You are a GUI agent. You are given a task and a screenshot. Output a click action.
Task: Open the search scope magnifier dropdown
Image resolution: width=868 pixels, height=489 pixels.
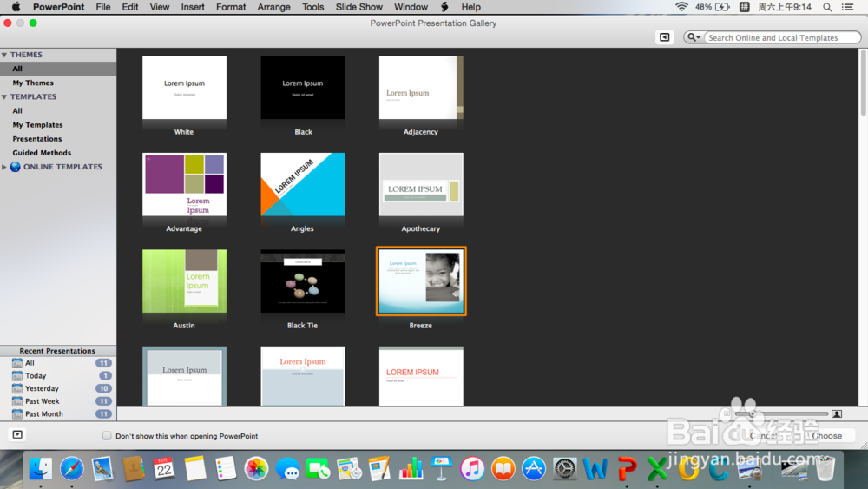[694, 37]
